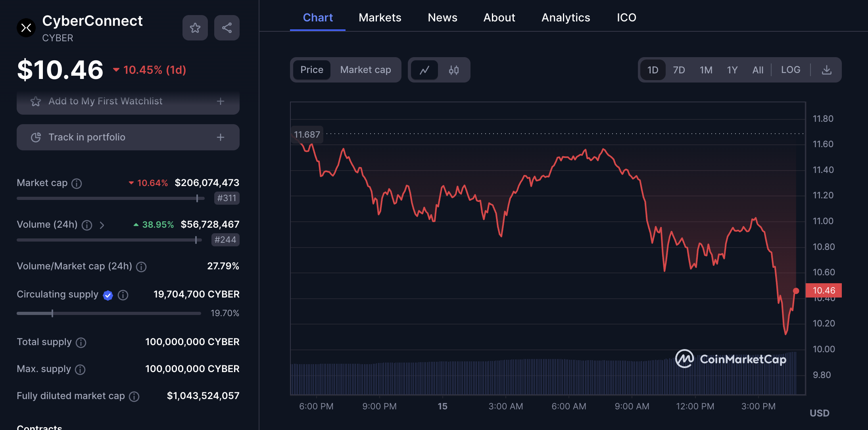Show Volume/Market cap (24h) info tooltip
The height and width of the screenshot is (430, 868).
(141, 267)
